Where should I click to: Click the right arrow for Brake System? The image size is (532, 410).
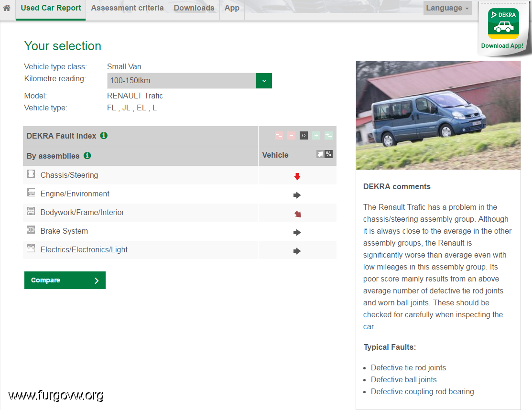(297, 232)
